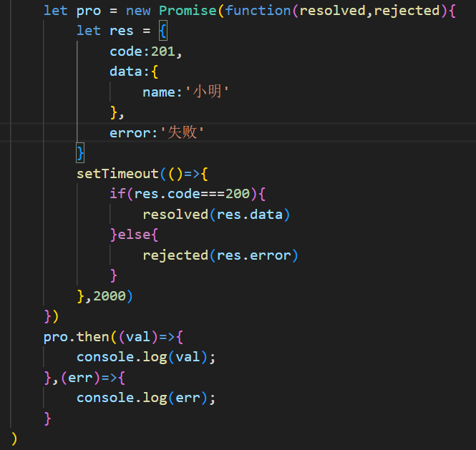Viewport: 476px width, 450px height.
Task: Click the 'rejected' parameter in the Promise function
Action: click(407, 11)
